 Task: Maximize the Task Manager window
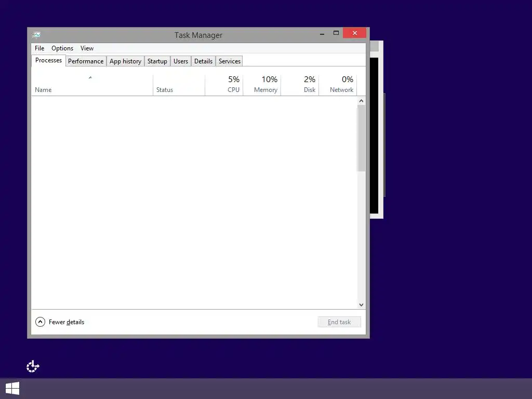(336, 33)
